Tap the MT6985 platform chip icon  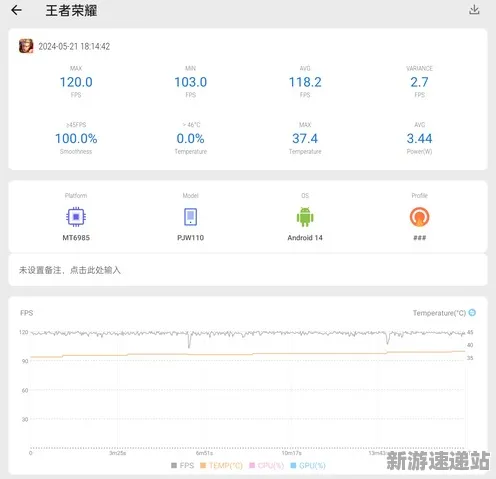point(76,217)
